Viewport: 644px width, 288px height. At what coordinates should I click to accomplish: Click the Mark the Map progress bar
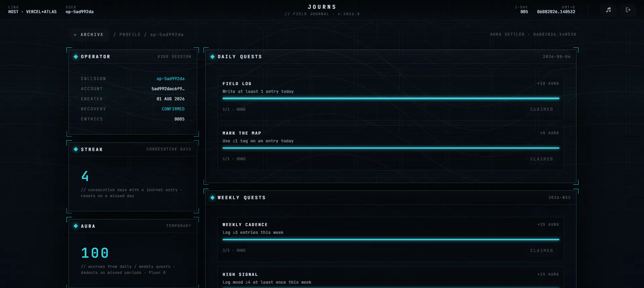pyautogui.click(x=391, y=148)
